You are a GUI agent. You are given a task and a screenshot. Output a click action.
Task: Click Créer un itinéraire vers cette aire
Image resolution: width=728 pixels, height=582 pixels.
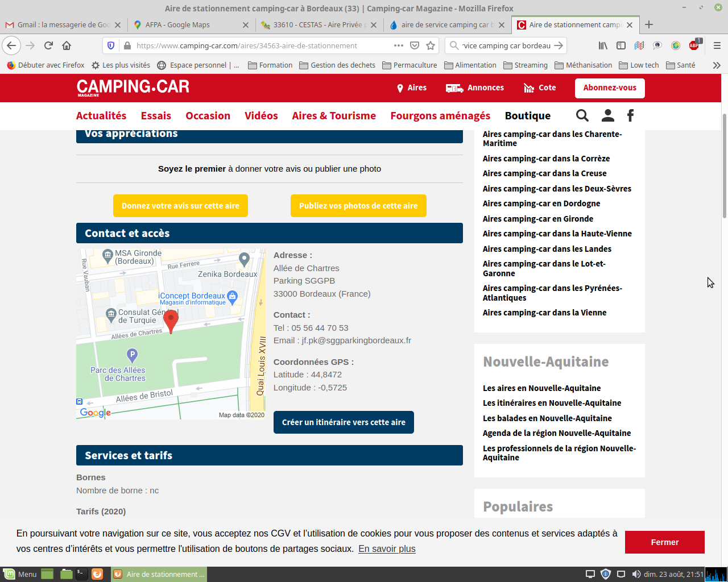[x=344, y=422]
